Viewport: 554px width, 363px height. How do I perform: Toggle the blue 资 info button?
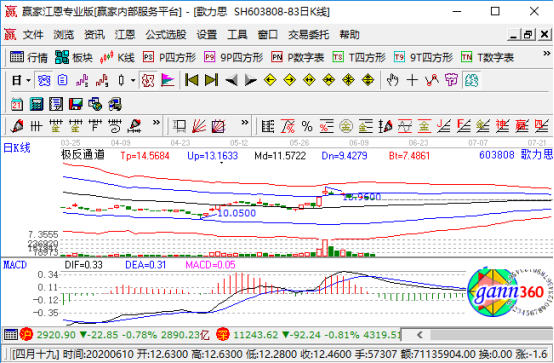pos(44,80)
